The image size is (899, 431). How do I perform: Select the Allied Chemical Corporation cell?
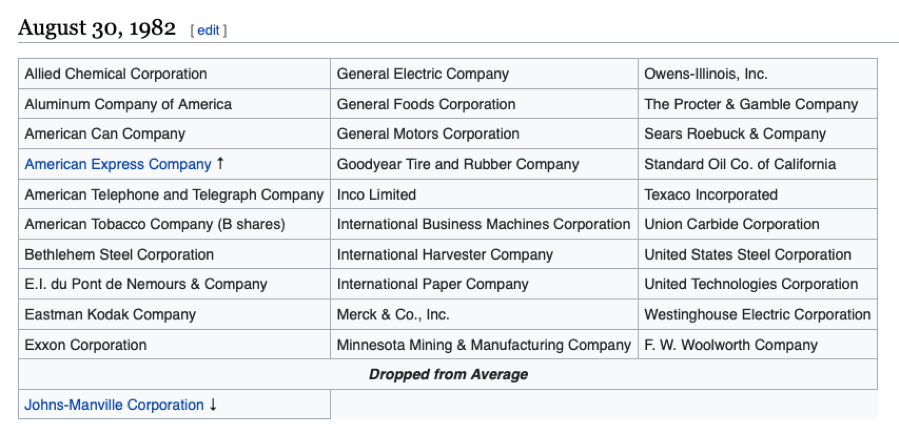(116, 74)
